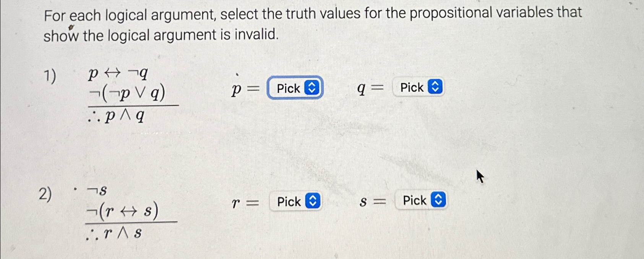
Task: Click the chevron icon on p's Pick control
Action: point(312,88)
